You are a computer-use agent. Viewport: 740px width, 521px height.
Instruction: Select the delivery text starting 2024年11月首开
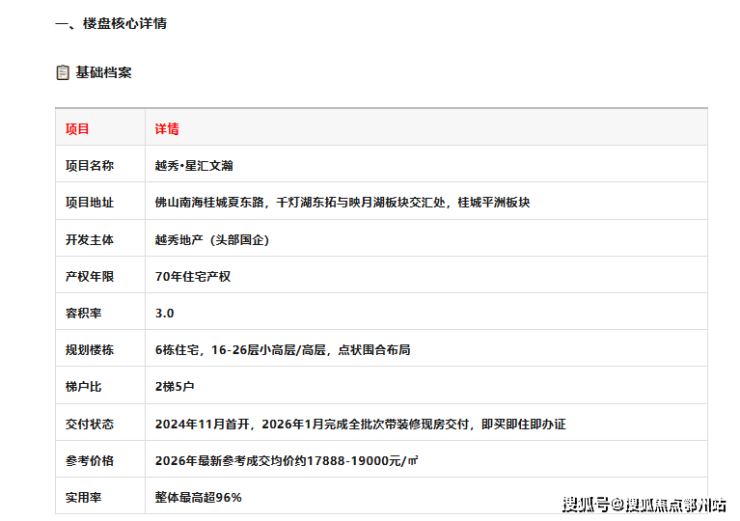point(361,424)
